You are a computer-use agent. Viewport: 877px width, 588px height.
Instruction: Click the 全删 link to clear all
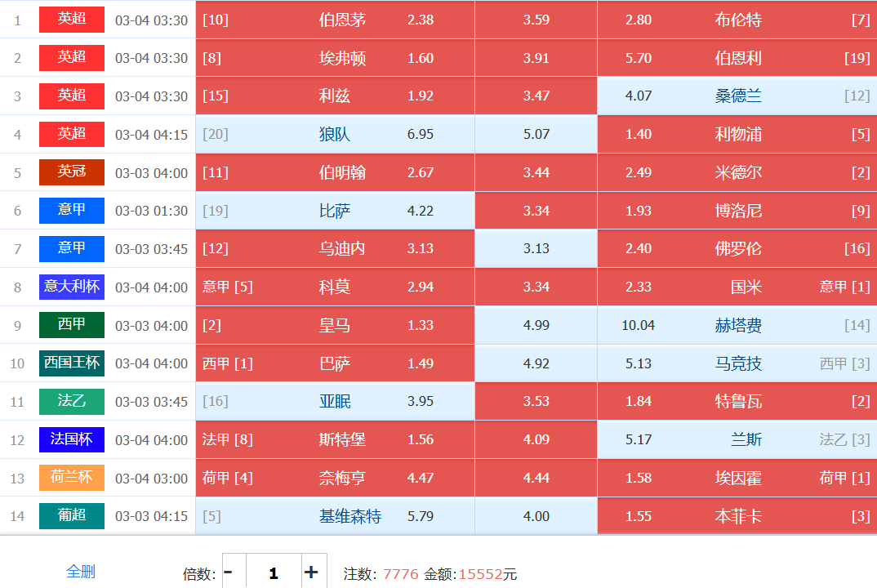click(x=81, y=572)
